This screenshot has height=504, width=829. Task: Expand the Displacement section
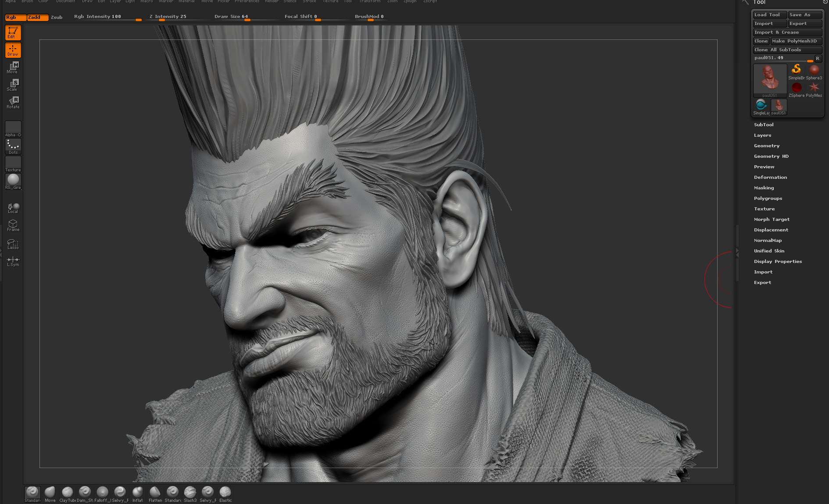(771, 230)
